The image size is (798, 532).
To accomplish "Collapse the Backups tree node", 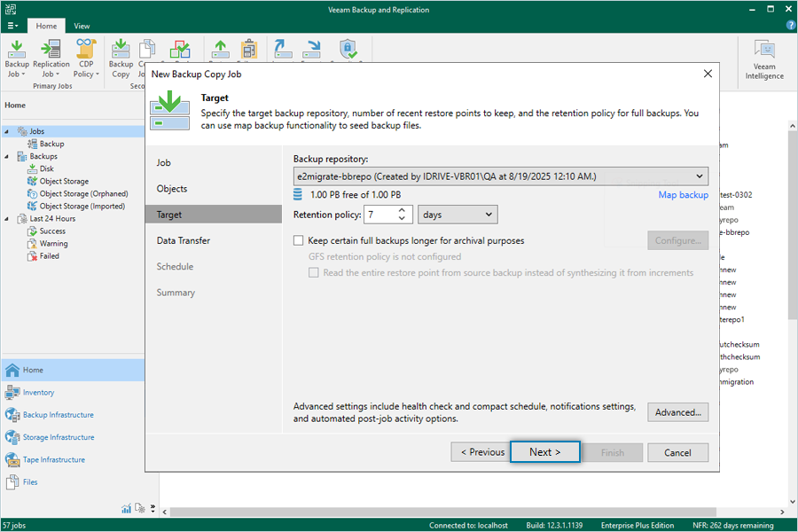I will click(6, 156).
